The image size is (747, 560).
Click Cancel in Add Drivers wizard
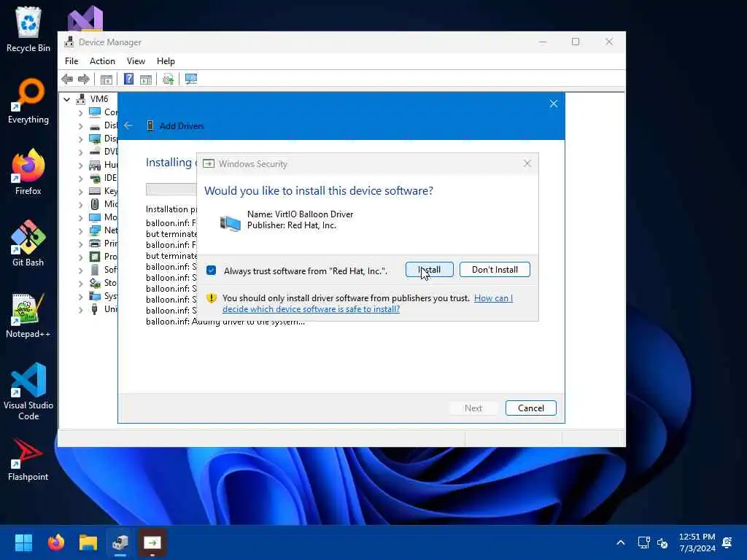(x=531, y=408)
